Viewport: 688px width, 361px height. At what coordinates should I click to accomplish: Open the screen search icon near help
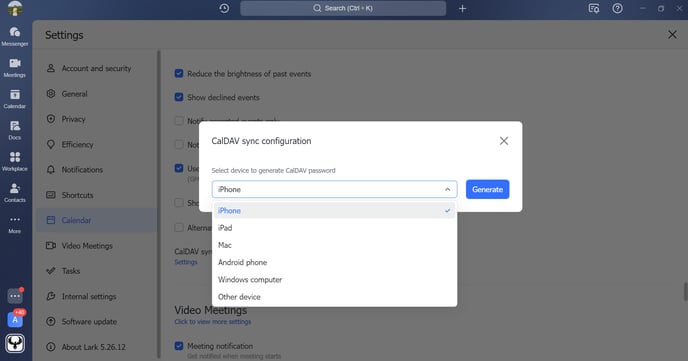[x=594, y=8]
